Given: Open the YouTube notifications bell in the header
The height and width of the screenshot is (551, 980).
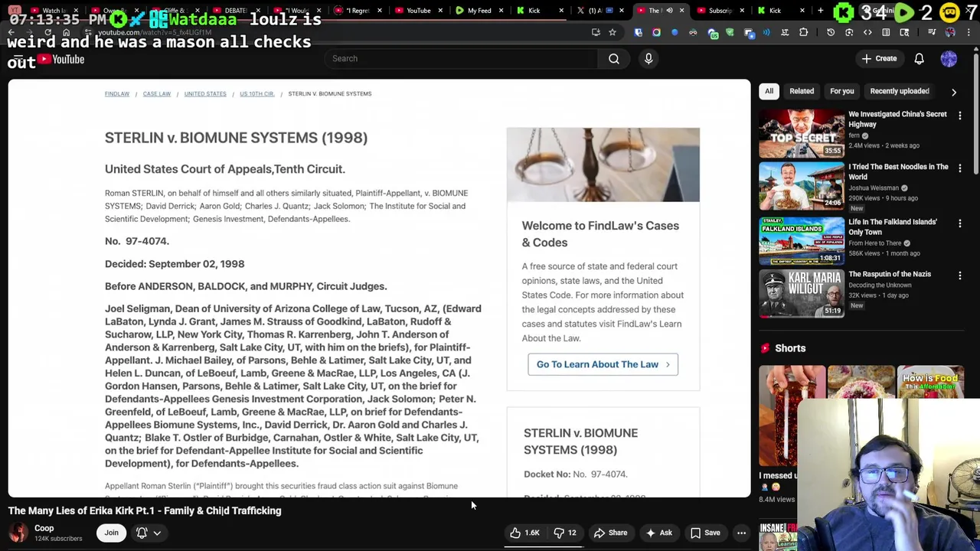Looking at the screenshot, I should 919,59.
